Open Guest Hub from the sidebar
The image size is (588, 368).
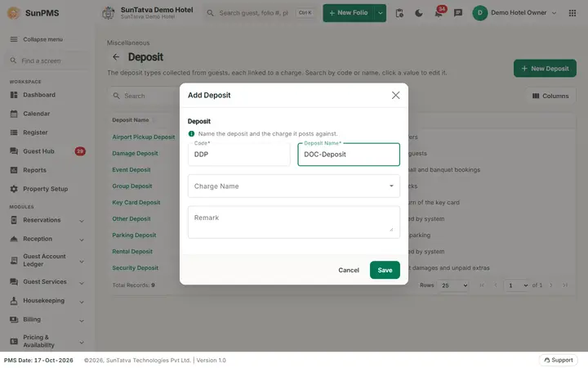[38, 151]
